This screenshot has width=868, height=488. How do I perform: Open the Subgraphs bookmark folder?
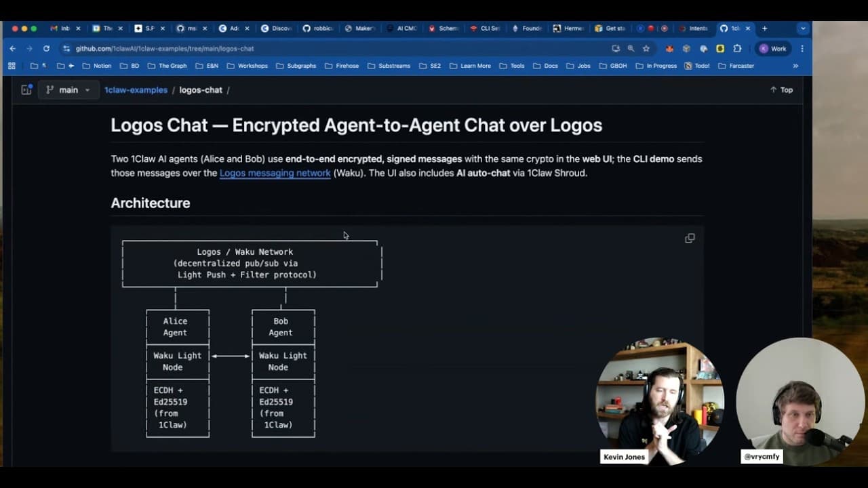[296, 66]
